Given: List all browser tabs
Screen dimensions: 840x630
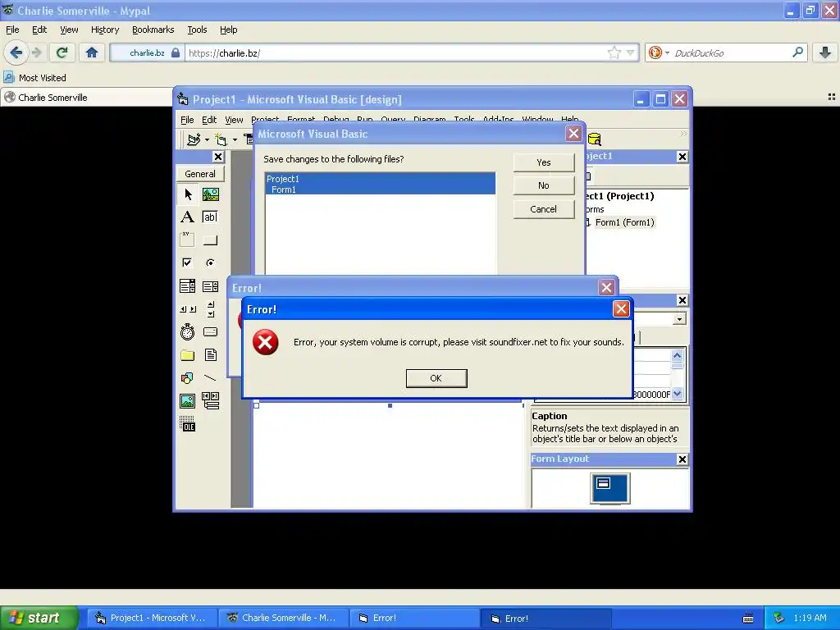Looking at the screenshot, I should (x=832, y=97).
